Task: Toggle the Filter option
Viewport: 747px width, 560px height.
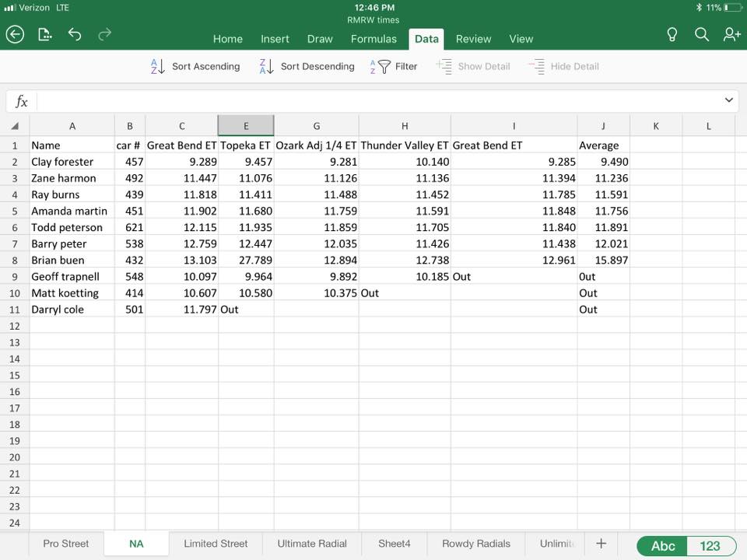Action: pyautogui.click(x=395, y=67)
